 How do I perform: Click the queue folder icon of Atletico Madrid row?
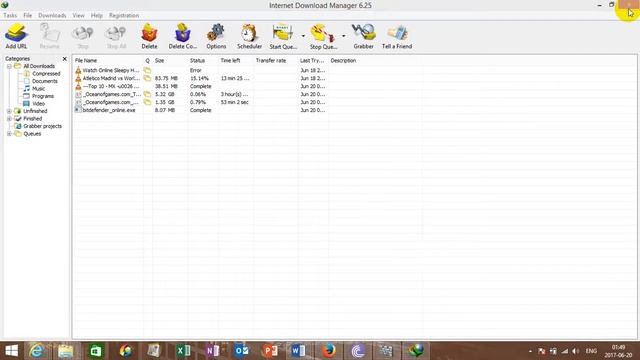(x=147, y=78)
